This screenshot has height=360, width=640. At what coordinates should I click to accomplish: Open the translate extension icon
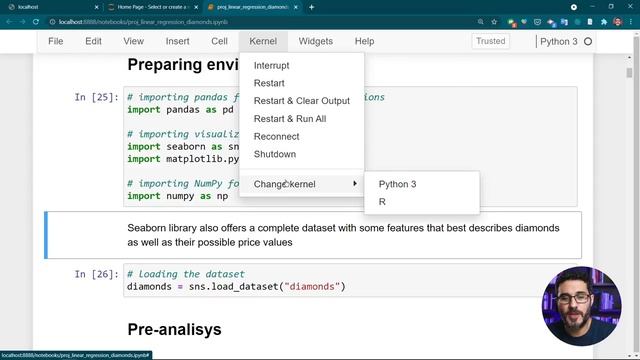point(564,22)
